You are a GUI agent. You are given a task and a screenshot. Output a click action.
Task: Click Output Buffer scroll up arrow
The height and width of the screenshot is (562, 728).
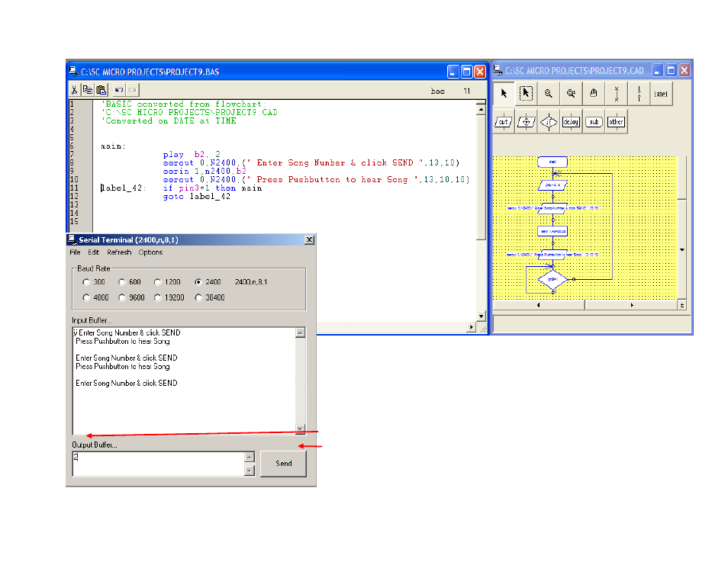(x=250, y=458)
